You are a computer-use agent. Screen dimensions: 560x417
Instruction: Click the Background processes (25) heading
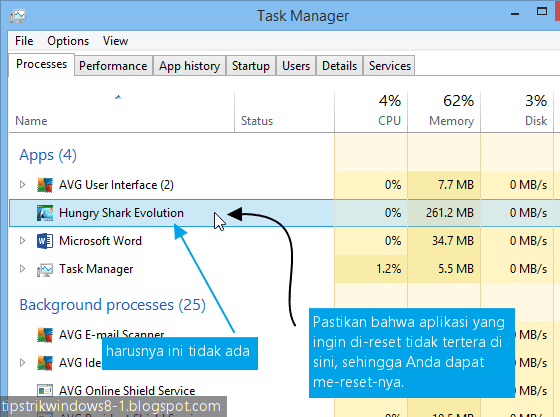coord(112,305)
